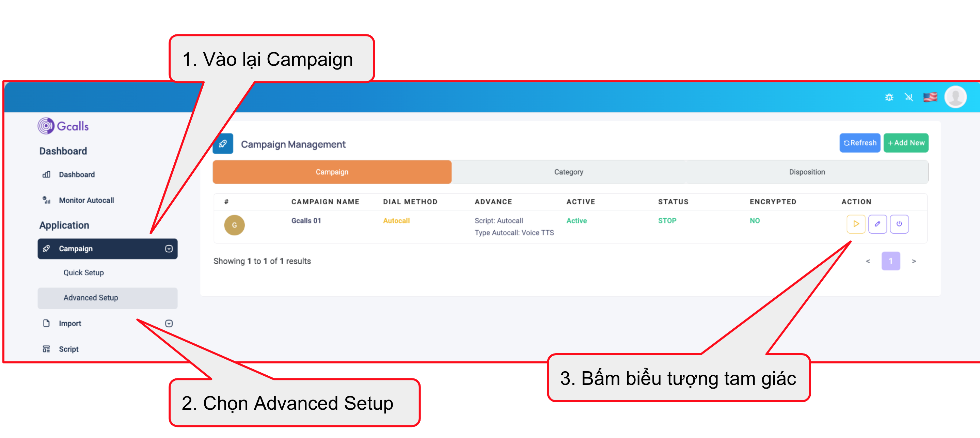Viewport: 980px width, 438px height.
Task: Click the power icon for Gcalls 01
Action: pos(899,224)
